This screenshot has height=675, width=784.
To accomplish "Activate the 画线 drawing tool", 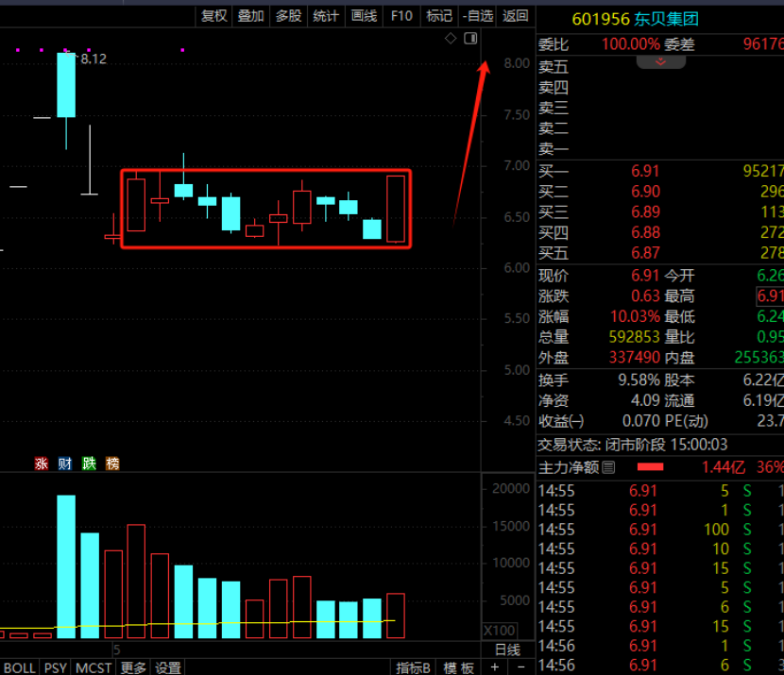I will tap(364, 16).
